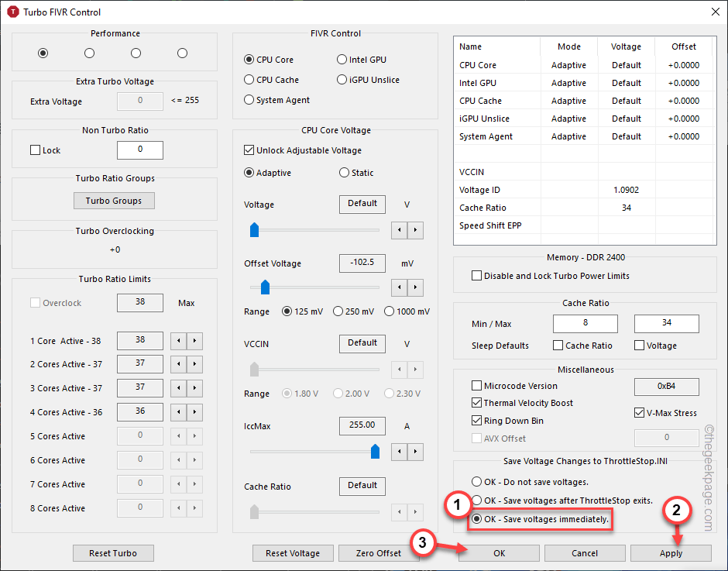The height and width of the screenshot is (571, 728).
Task: Open the Turbo Groups settings
Action: (x=114, y=201)
